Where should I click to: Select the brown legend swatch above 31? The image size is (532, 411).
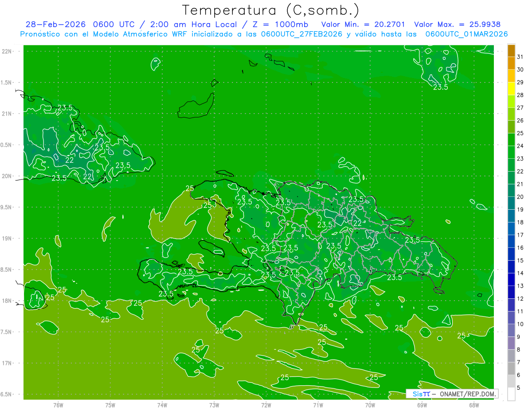click(511, 51)
